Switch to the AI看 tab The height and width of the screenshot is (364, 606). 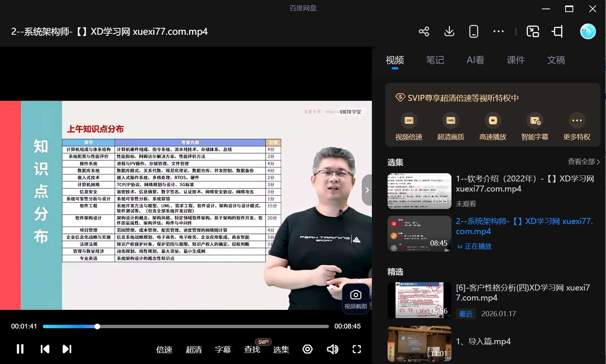click(475, 60)
